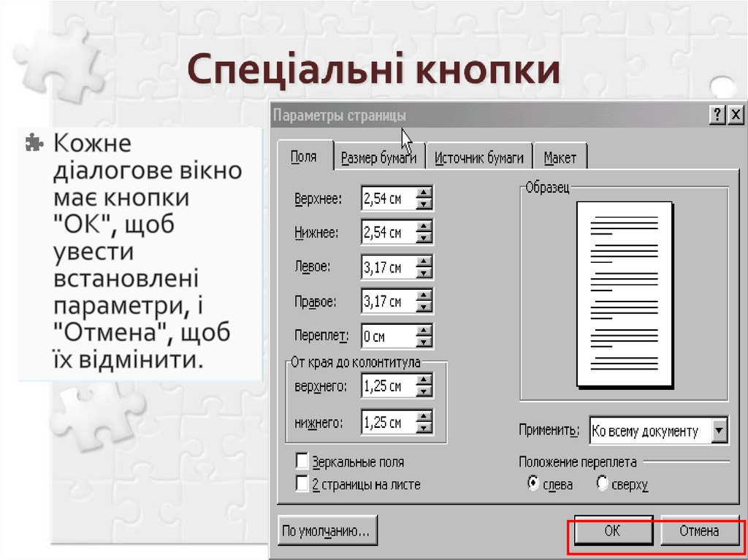Increase Левое margin using up arrow
The height and width of the screenshot is (560, 748).
424,262
